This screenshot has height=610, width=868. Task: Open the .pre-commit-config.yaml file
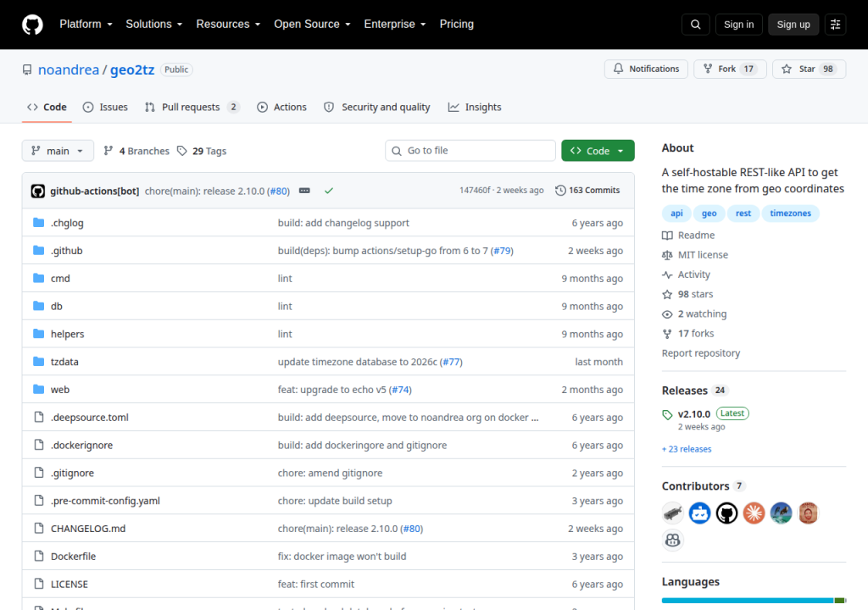click(x=105, y=501)
